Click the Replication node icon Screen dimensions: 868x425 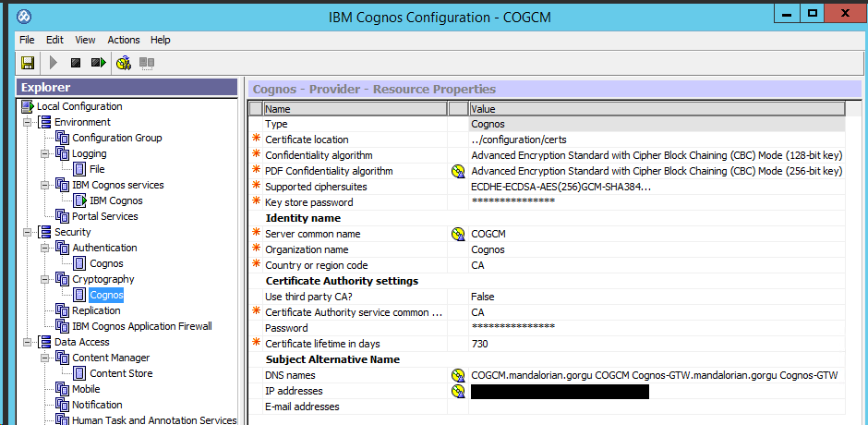pyautogui.click(x=62, y=310)
